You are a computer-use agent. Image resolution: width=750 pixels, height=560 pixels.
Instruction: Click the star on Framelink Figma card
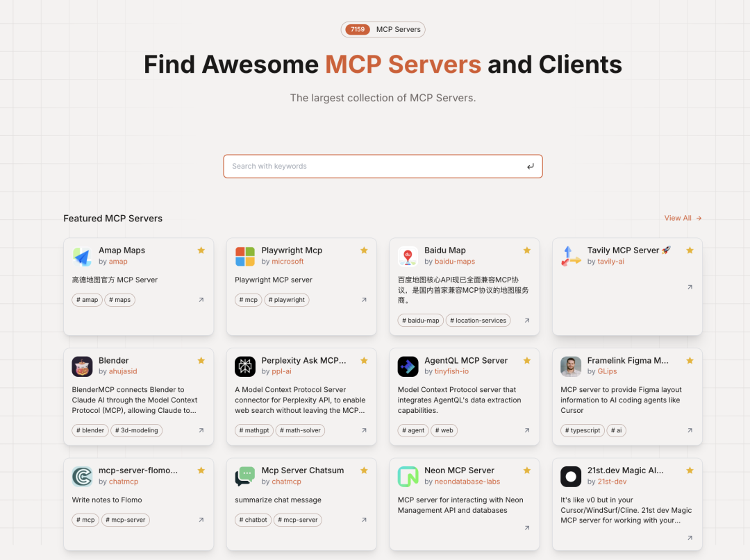(690, 361)
